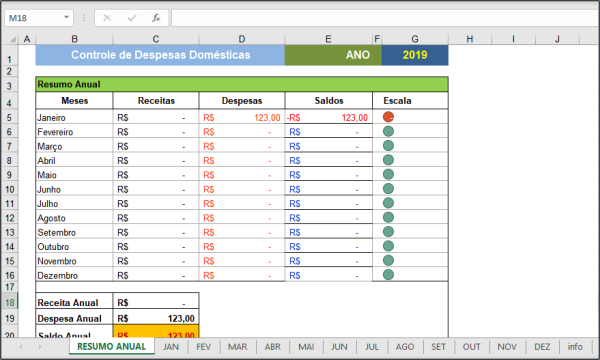Click the green scale indicator for Fevereiro
Screen dimensions: 600x360
388,131
